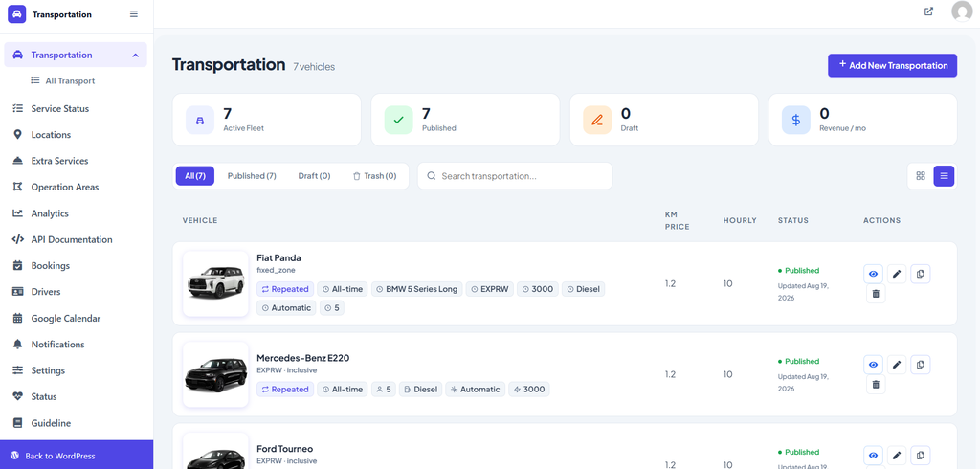This screenshot has height=469, width=980.
Task: Toggle the sidebar hamburger menu
Action: click(134, 13)
